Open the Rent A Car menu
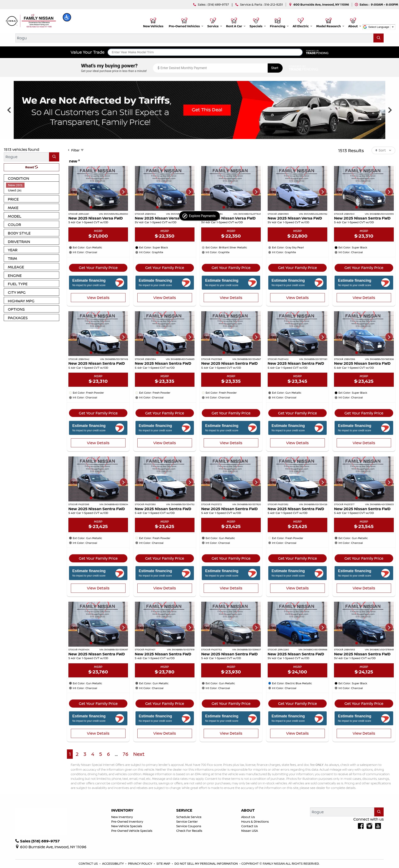 point(235,26)
